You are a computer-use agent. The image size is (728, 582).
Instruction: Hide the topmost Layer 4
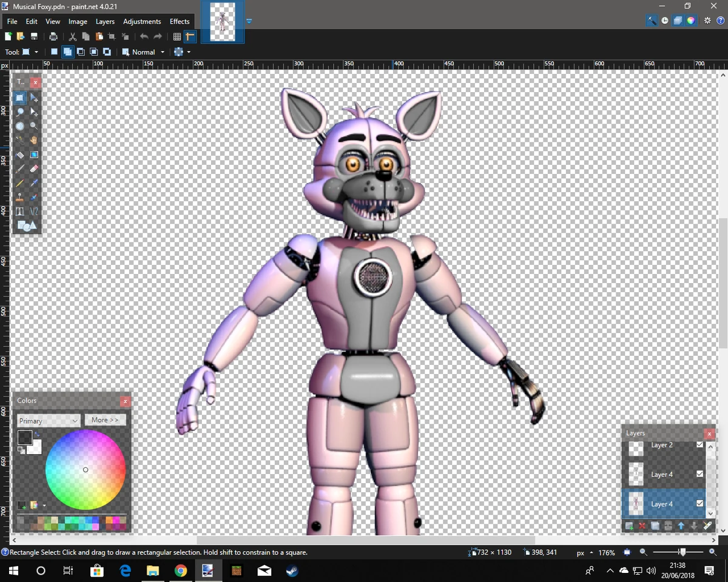pos(699,474)
